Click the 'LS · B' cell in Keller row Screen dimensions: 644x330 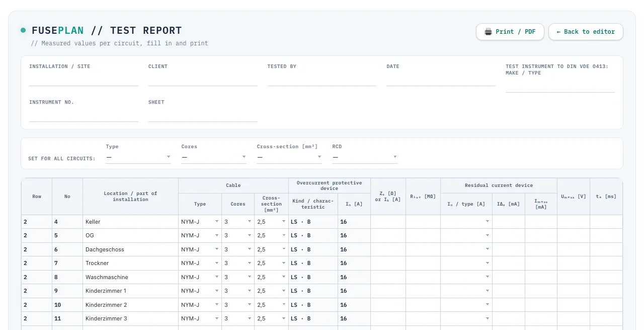(313, 222)
